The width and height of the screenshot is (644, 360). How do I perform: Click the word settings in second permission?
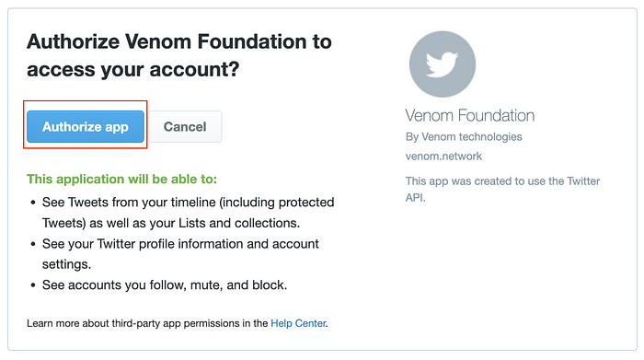[x=66, y=264]
